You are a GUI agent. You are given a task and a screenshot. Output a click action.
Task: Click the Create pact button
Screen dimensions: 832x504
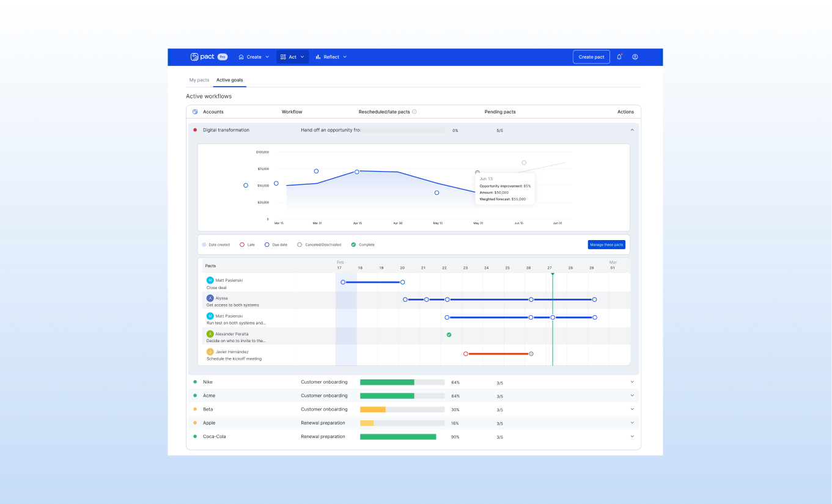[x=591, y=57]
